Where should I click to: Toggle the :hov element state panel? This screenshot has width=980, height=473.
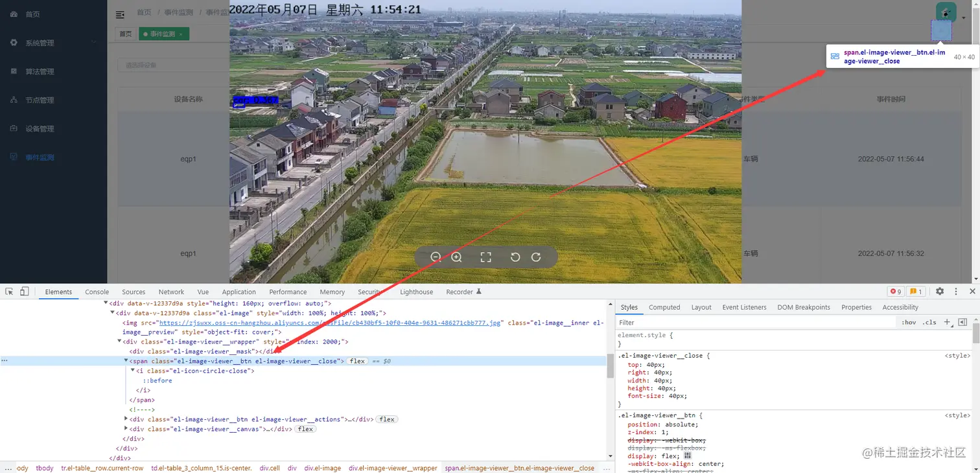(909, 322)
